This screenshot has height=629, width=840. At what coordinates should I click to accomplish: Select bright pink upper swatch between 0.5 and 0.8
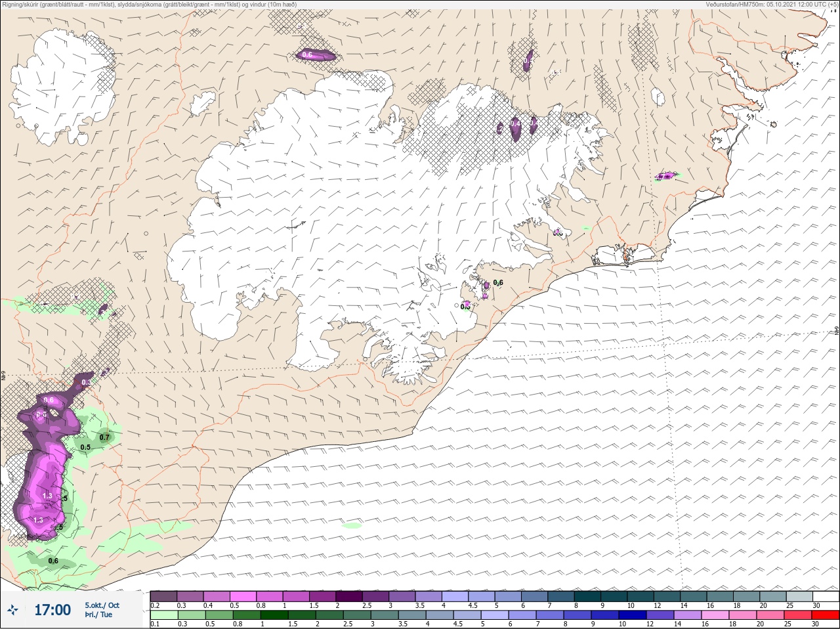pos(243,596)
